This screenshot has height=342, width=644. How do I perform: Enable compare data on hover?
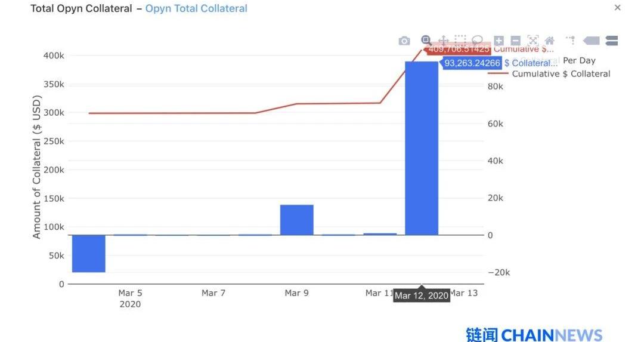(x=611, y=41)
